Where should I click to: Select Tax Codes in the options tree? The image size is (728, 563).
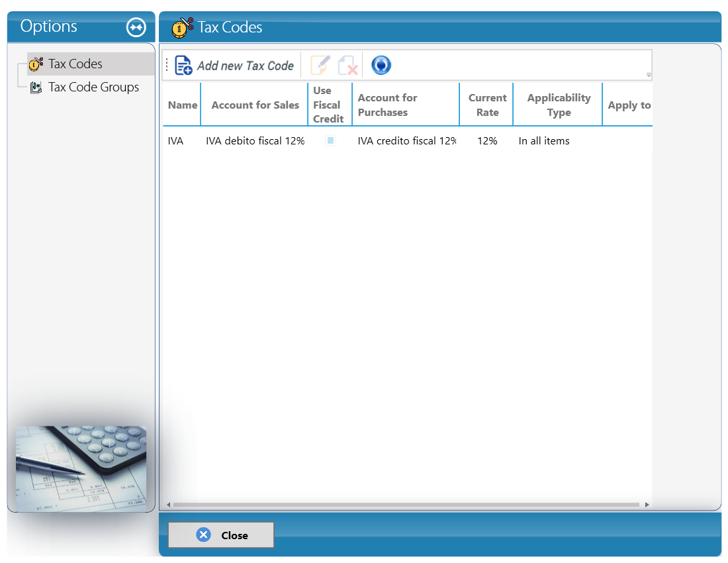tap(75, 64)
